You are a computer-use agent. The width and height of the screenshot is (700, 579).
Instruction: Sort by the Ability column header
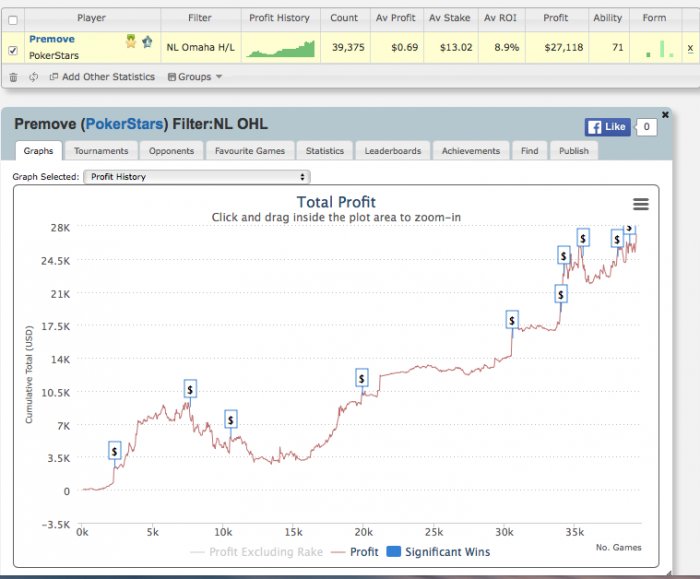pyautogui.click(x=608, y=18)
